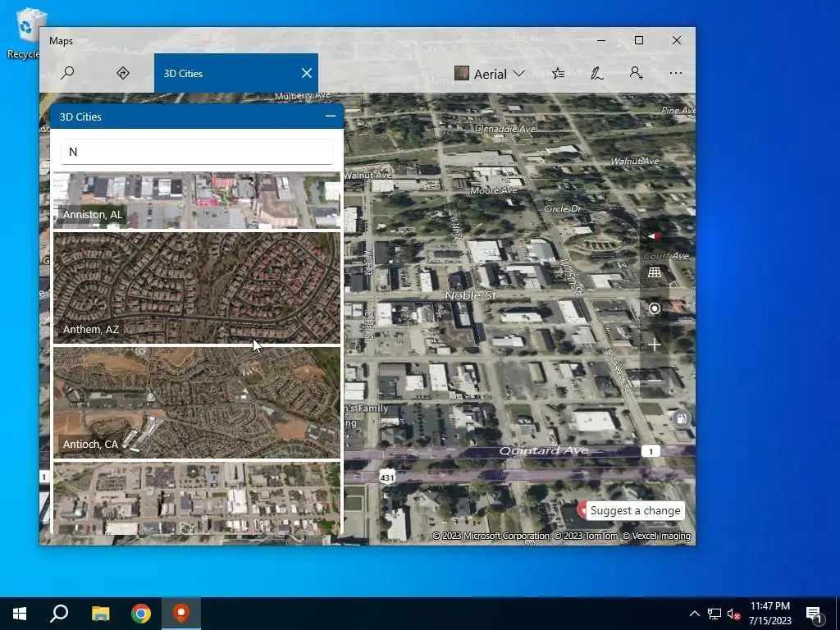Click the Moore Ave map label

tap(493, 190)
